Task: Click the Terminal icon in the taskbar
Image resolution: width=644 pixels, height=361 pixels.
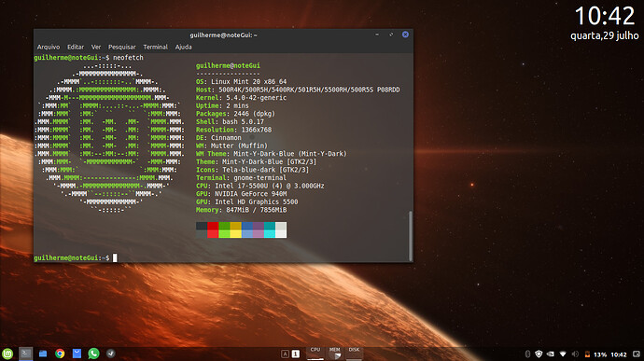Action: [x=26, y=354]
